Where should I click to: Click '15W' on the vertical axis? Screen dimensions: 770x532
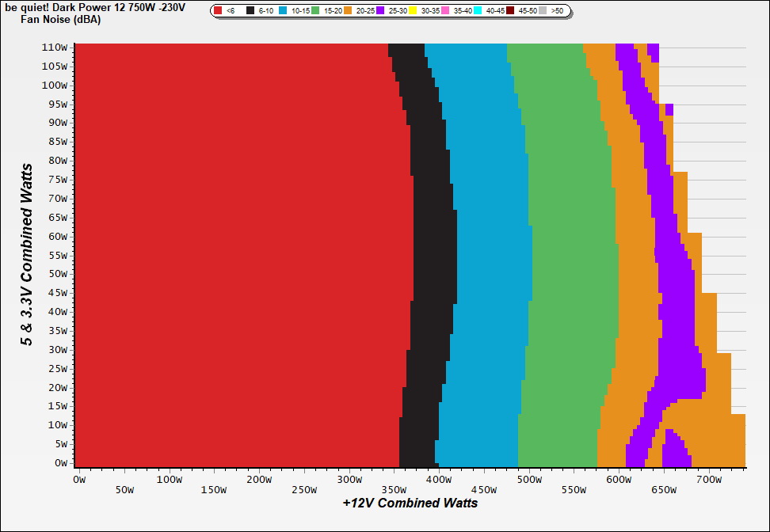58,406
